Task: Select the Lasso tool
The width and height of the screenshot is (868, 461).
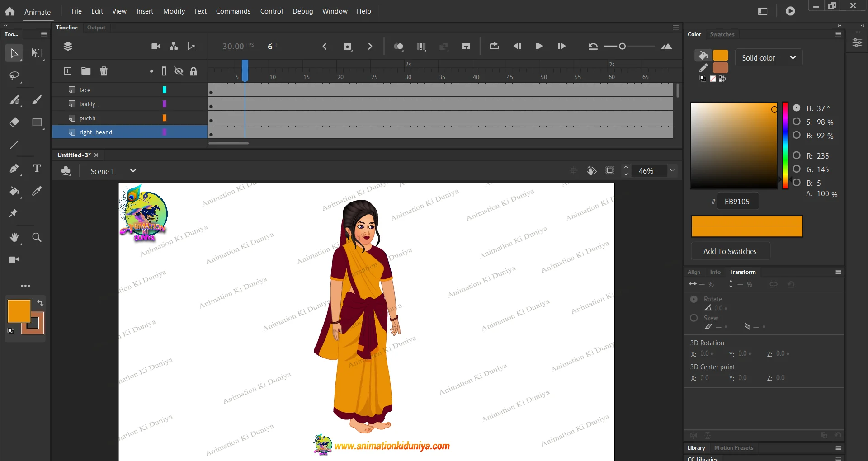Action: click(x=14, y=76)
